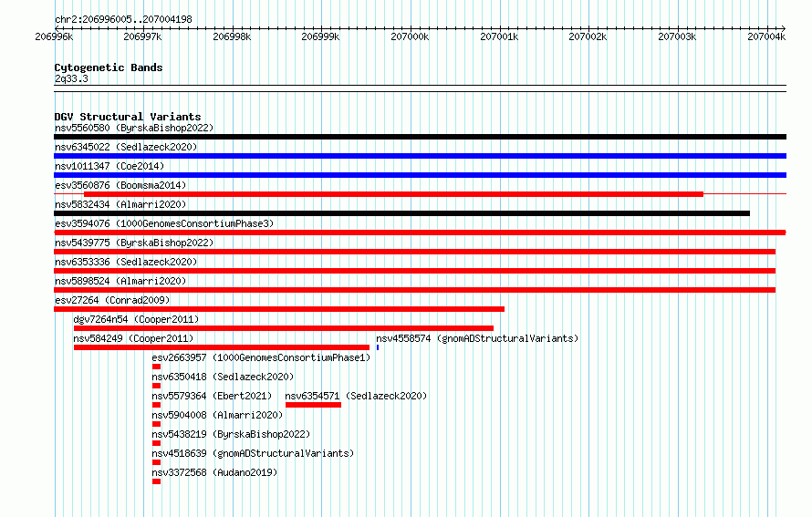Click the small red nsv5904008 bar
Viewport: 812px width, 517px height.
pos(156,424)
